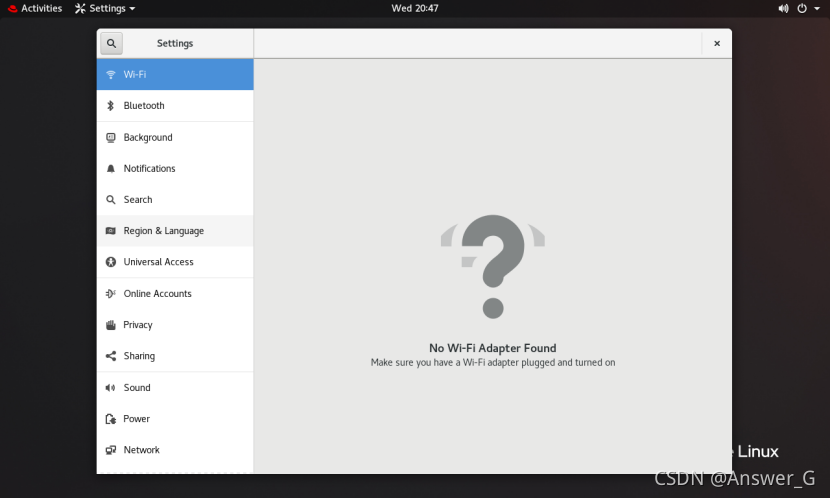The image size is (831, 499).
Task: Click the "No Wi-Fi Adapter Found" heading
Action: tap(493, 349)
